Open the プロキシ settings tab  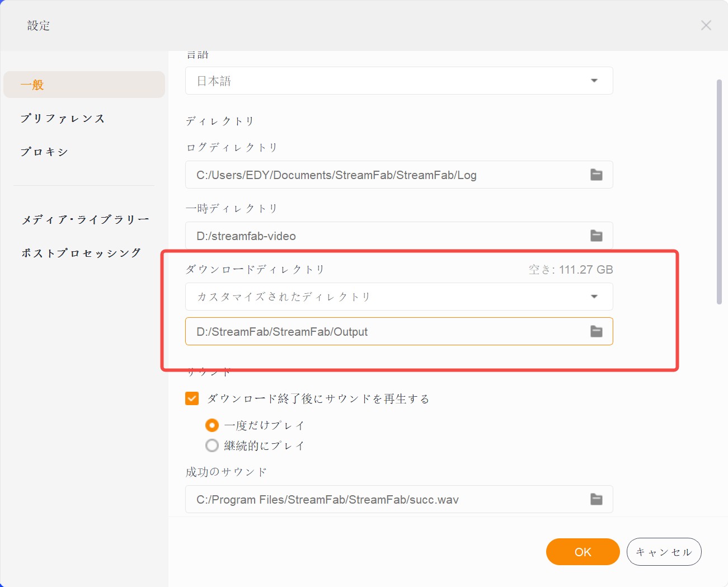click(44, 152)
